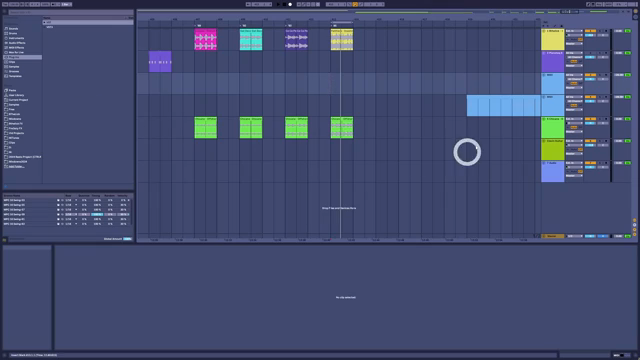Image resolution: width=640 pixels, height=360 pixels.
Task: Select the Master track header
Action: point(553,236)
